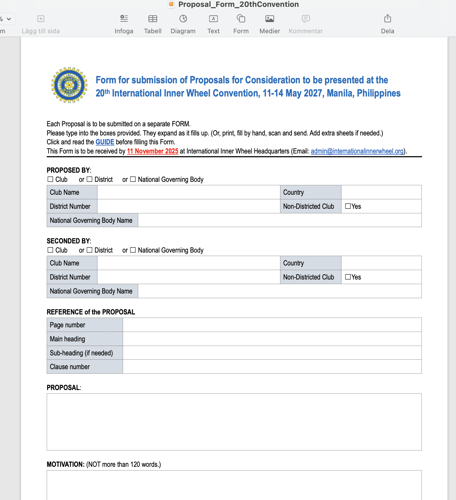
Task: Click the Tabell table icon
Action: [x=153, y=19]
